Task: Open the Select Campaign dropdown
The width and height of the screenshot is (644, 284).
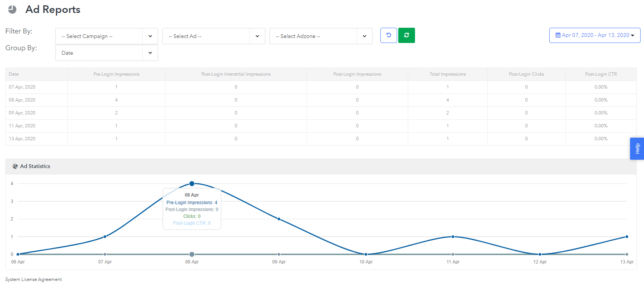Action: (x=107, y=36)
